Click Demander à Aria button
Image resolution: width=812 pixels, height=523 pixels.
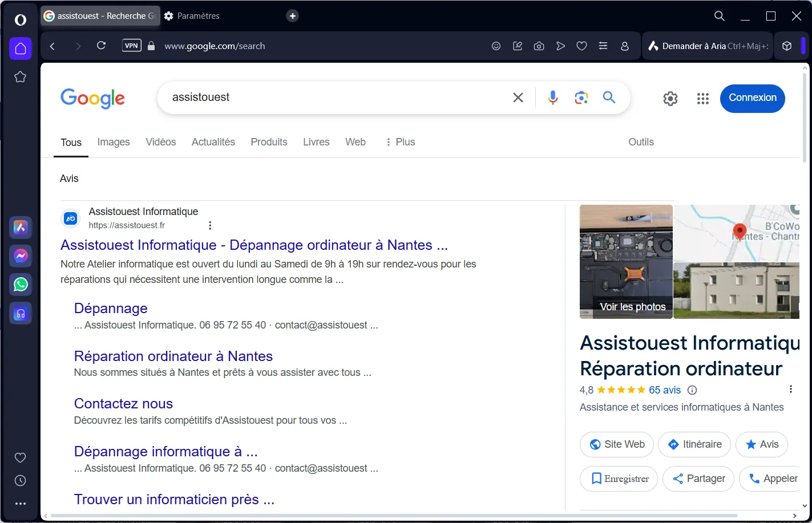708,46
